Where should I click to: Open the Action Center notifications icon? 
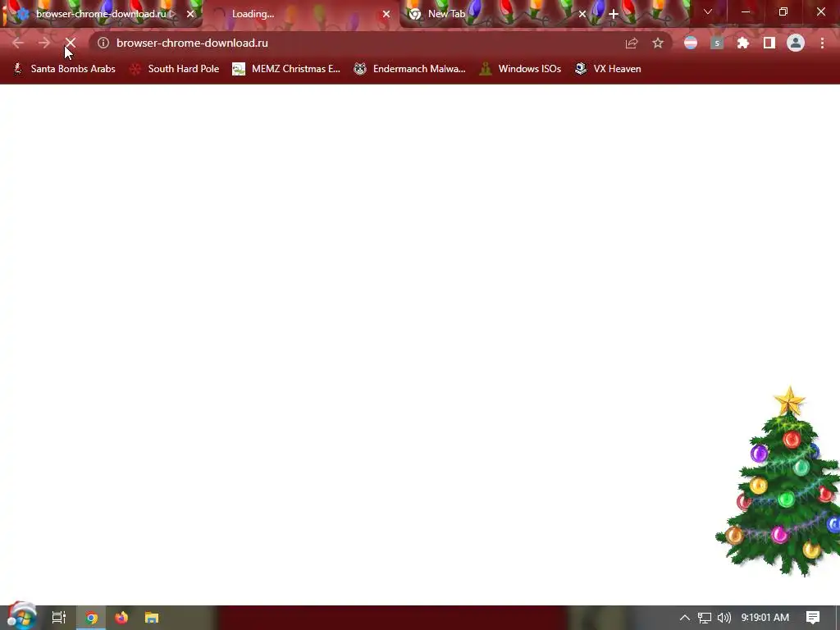pyautogui.click(x=813, y=618)
